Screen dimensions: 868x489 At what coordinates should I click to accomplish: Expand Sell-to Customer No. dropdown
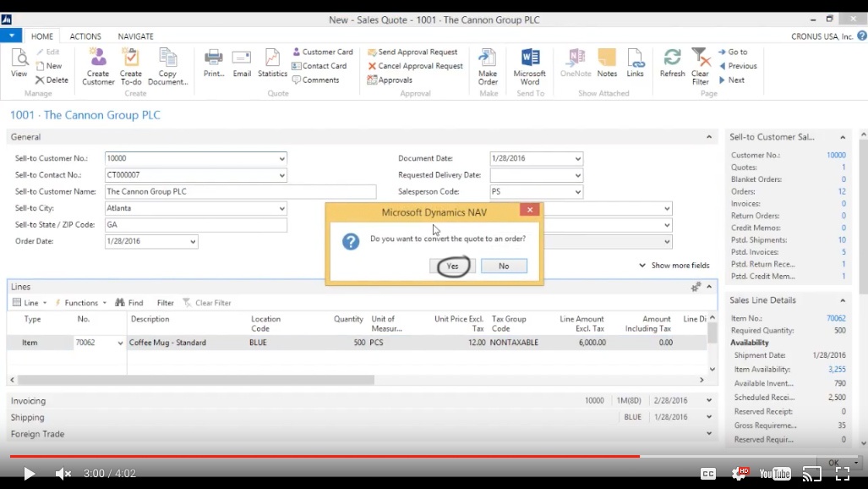pyautogui.click(x=281, y=158)
